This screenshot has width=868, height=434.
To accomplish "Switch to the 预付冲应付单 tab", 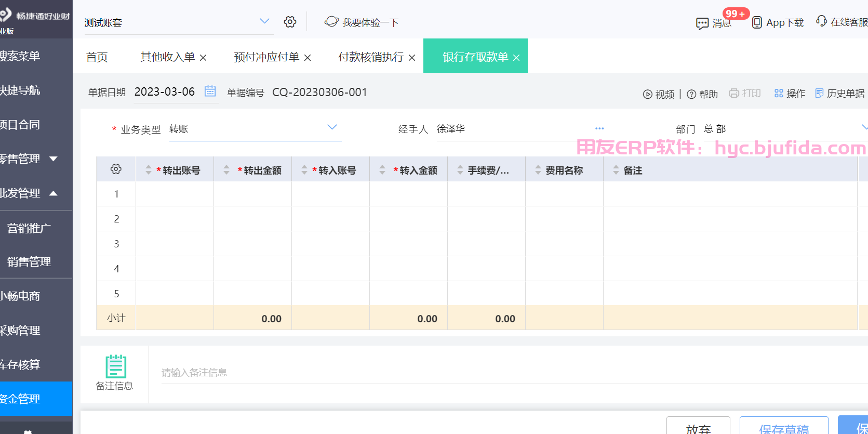I will [266, 57].
